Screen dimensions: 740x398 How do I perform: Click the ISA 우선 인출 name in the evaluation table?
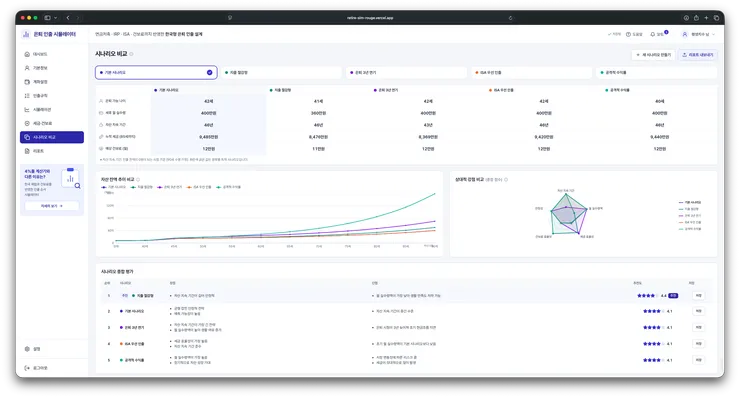[x=135, y=344]
